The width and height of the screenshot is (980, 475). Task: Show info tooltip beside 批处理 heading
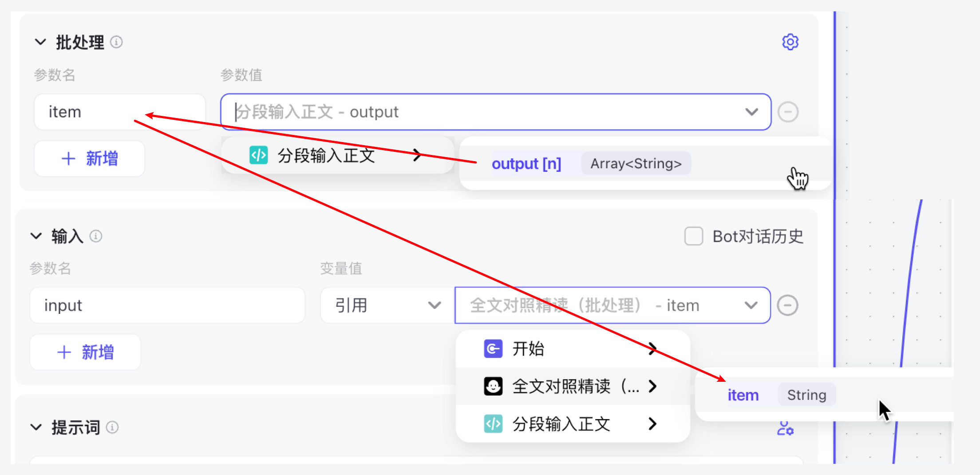pos(116,42)
